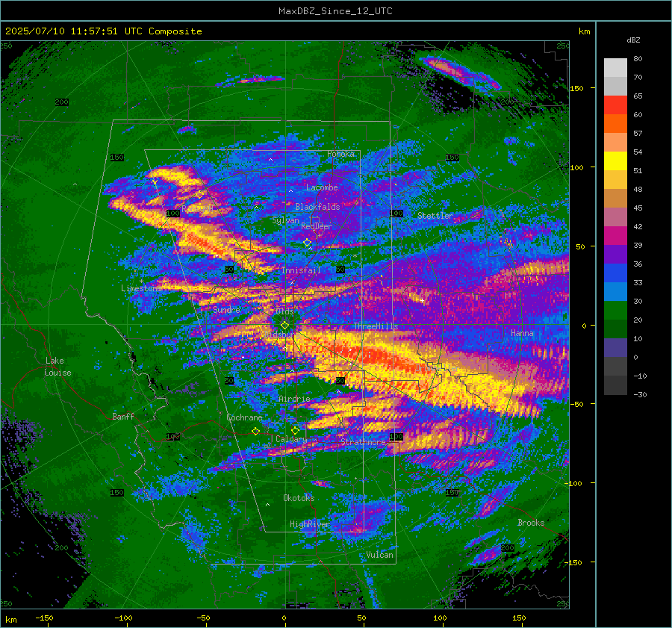Click the Vulcan label
Screen dimensions: 672x628
click(x=380, y=555)
